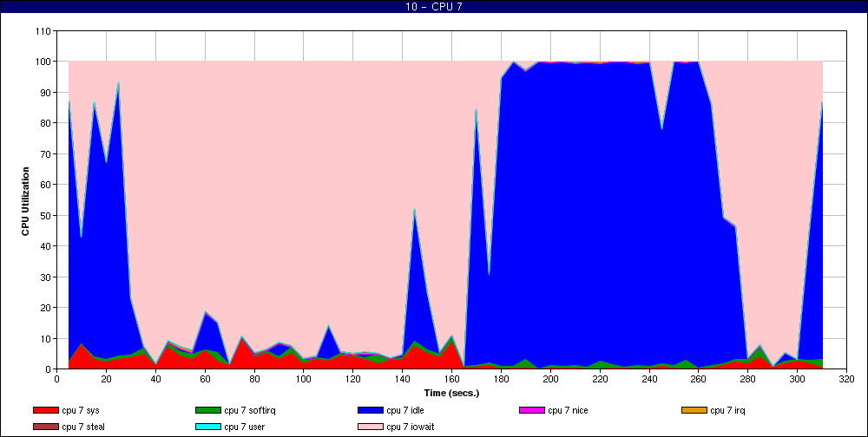
Task: Click the 70 tick label on utilization axis
Action: tap(43, 154)
